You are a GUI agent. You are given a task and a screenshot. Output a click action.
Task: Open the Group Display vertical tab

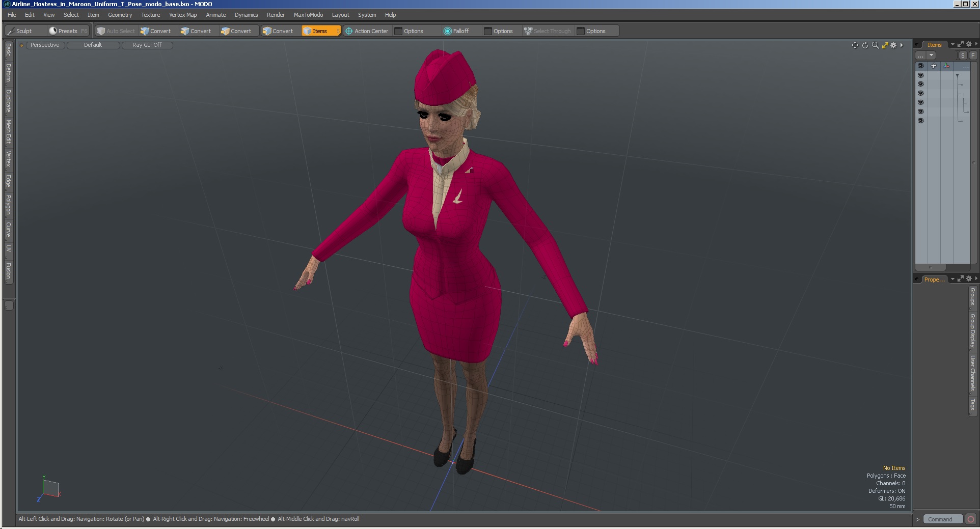click(x=972, y=331)
